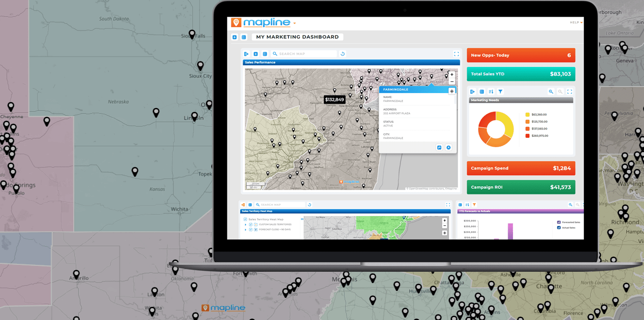Screen dimensions: 644x320
Task: Uncheck the Sales Territory Heat Map checkbox
Action: [x=245, y=219]
